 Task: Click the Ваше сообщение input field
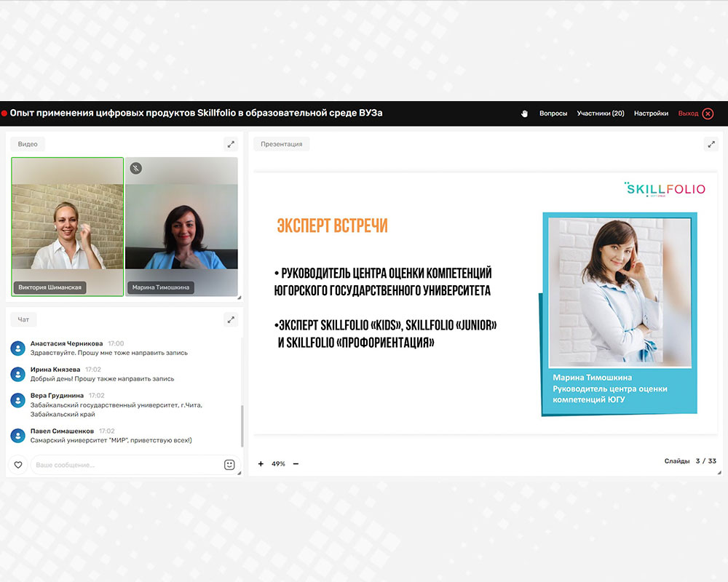[x=125, y=465]
